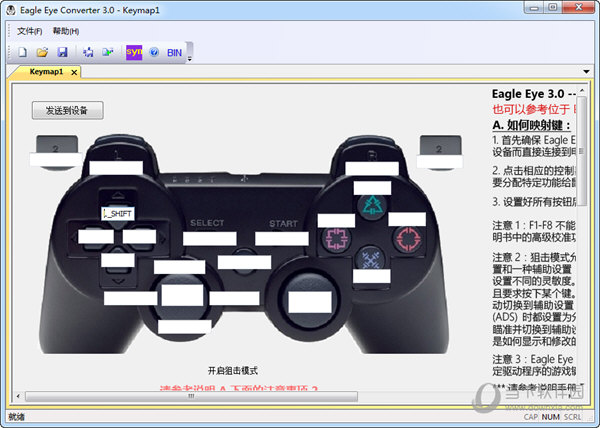Click the 开启狙击模式 label

coord(233,371)
